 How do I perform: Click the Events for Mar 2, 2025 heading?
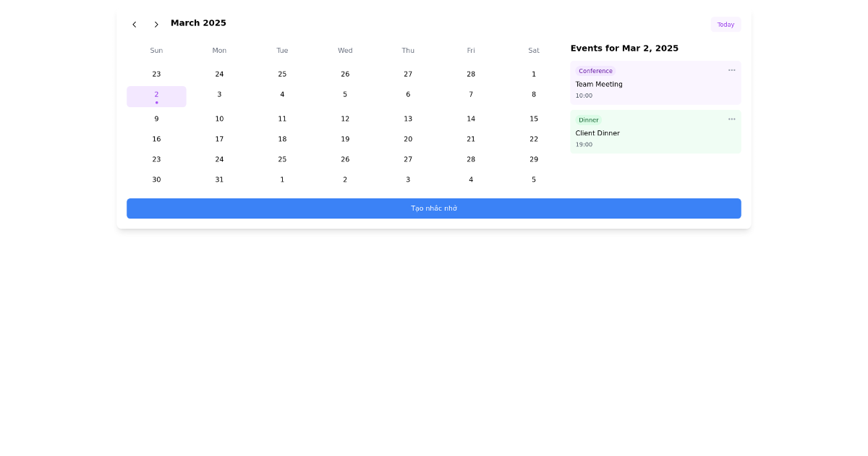[x=624, y=48]
